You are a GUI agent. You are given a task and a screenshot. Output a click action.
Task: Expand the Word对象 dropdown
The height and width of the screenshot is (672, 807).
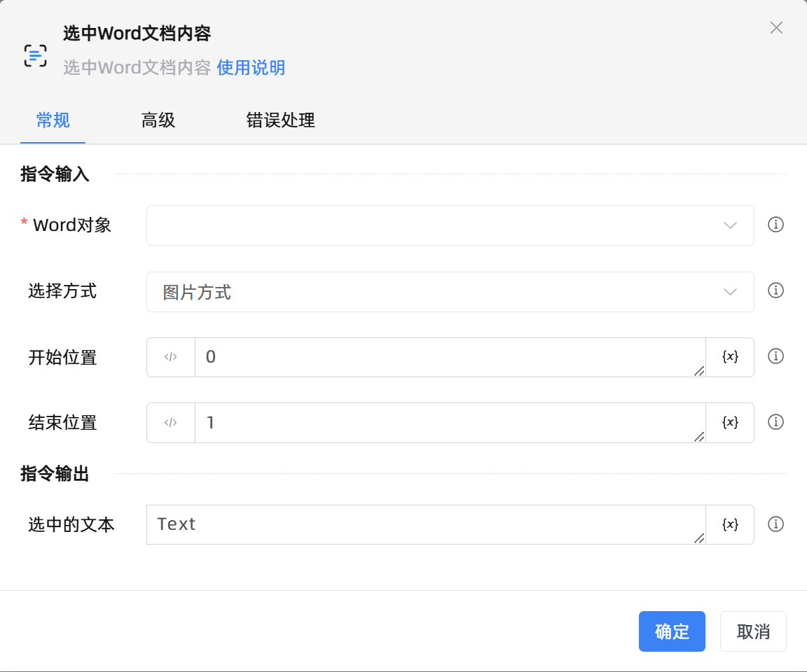[x=450, y=225]
